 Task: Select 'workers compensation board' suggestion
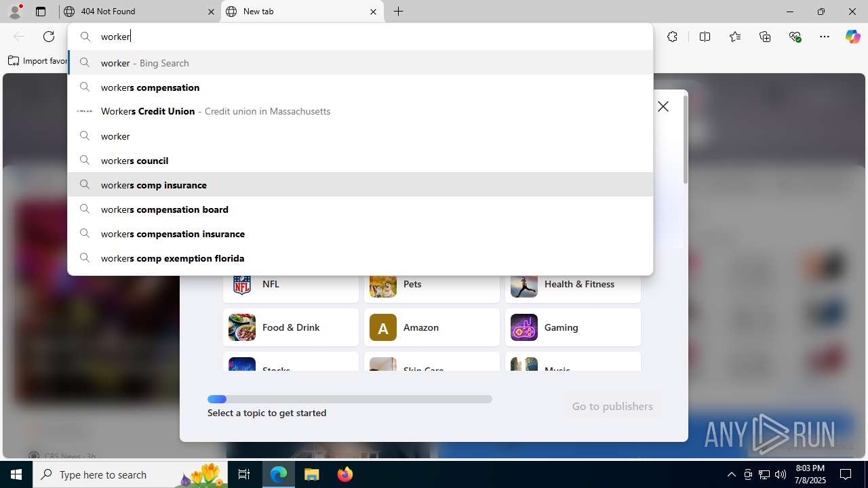[x=360, y=209]
